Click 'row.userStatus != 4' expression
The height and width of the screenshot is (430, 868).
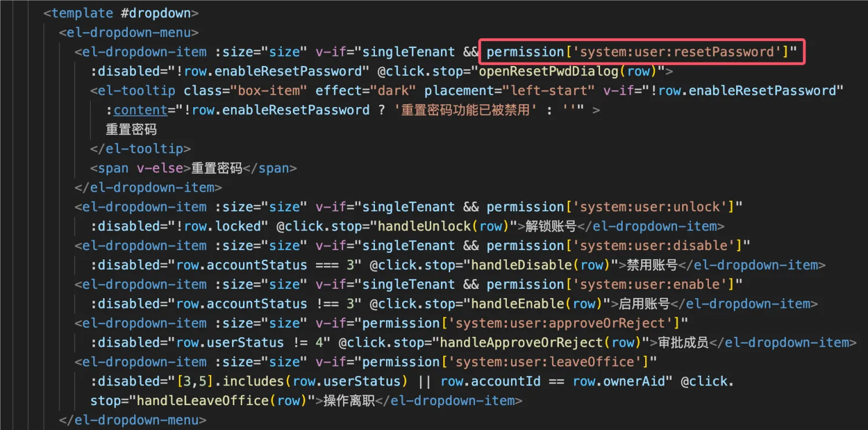click(249, 343)
